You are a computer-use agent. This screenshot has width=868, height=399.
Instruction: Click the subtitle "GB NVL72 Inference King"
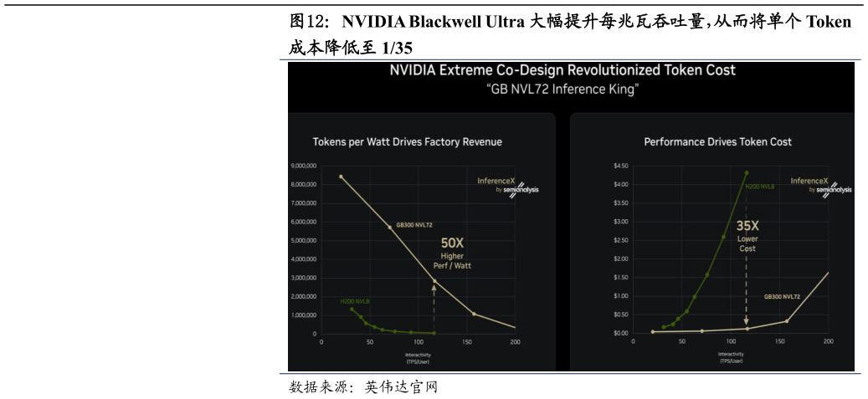click(563, 90)
